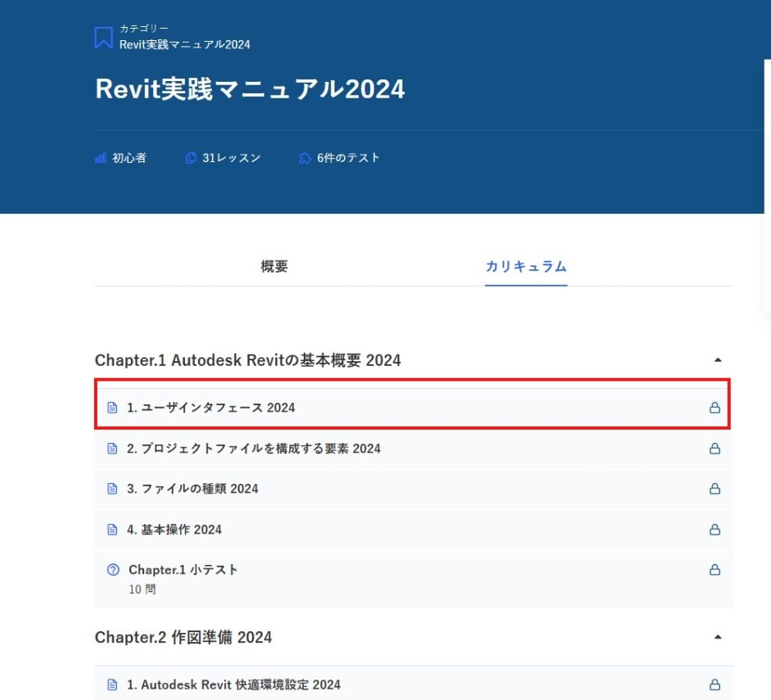Select the カリキュラム tab
This screenshot has height=700, width=771.
(x=526, y=266)
